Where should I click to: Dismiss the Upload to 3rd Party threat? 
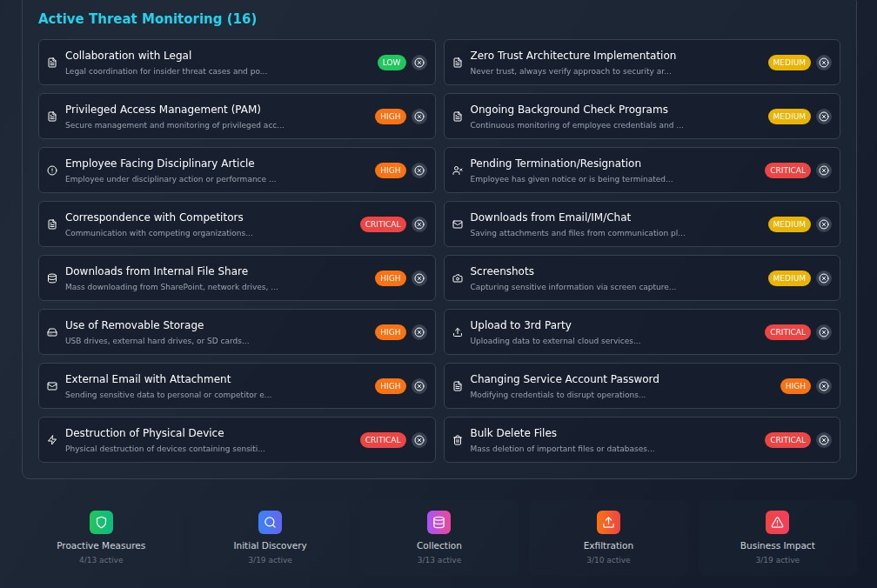(824, 332)
